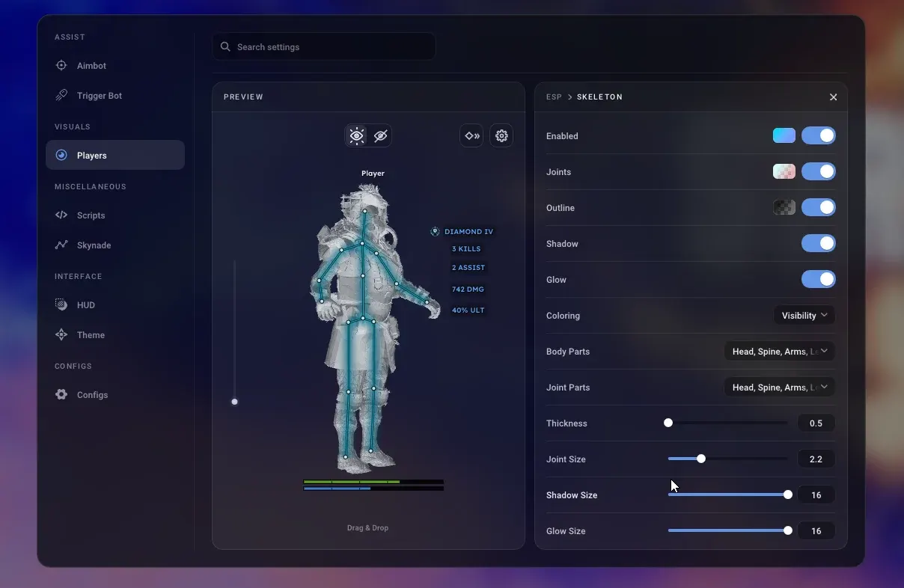The width and height of the screenshot is (904, 588).
Task: Expand the Joint Parts dropdown
Action: 780,387
